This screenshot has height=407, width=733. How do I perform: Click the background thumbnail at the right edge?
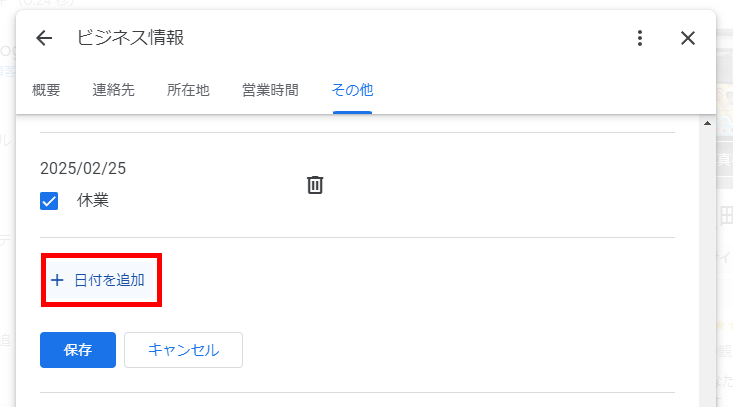[x=725, y=110]
